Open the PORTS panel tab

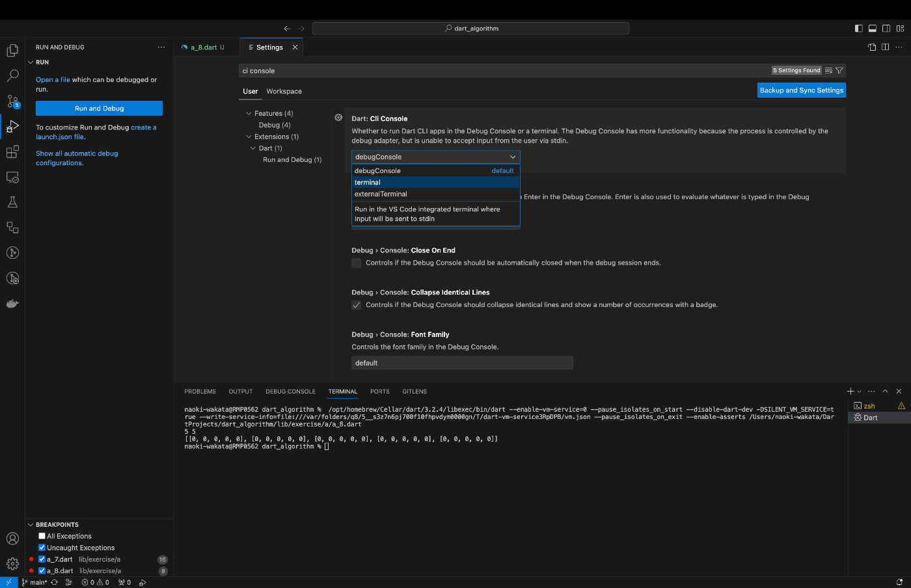click(x=380, y=392)
